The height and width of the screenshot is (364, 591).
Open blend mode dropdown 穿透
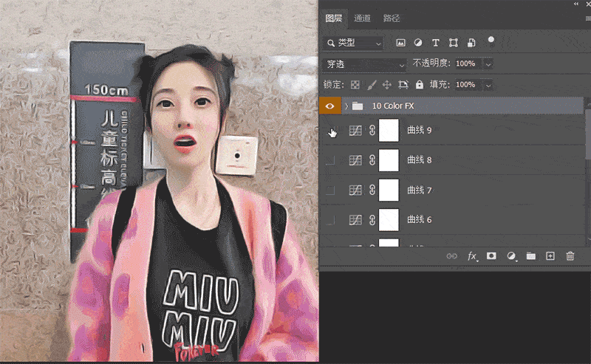pyautogui.click(x=365, y=64)
